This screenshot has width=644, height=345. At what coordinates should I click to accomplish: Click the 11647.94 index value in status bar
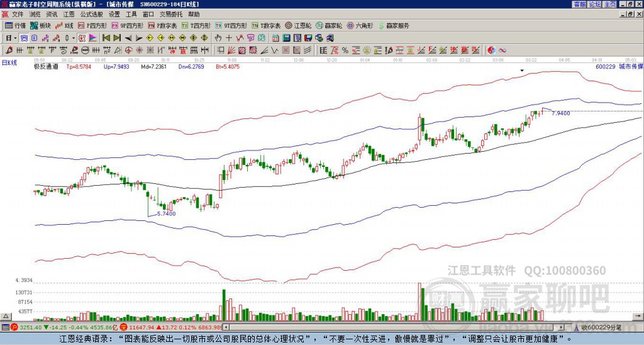(142, 327)
